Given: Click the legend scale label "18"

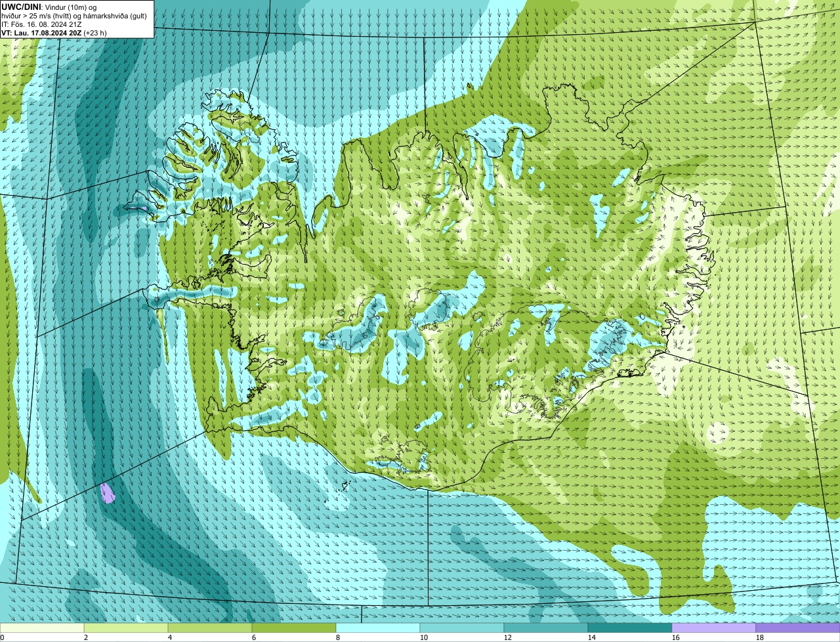Looking at the screenshot, I should click(x=760, y=637).
